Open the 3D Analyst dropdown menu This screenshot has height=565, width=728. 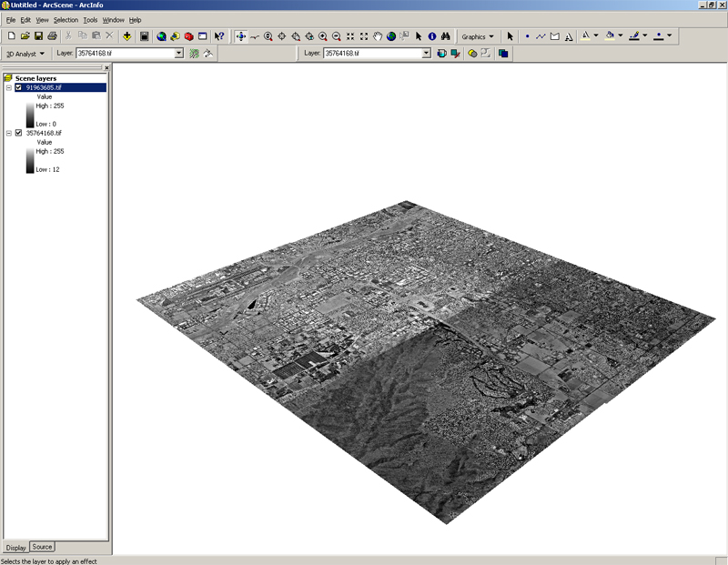tap(25, 54)
